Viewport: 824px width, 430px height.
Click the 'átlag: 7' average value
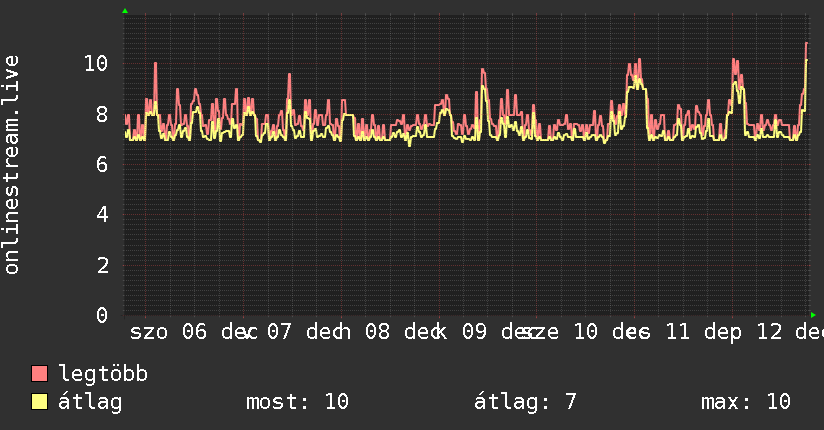pyautogui.click(x=525, y=402)
